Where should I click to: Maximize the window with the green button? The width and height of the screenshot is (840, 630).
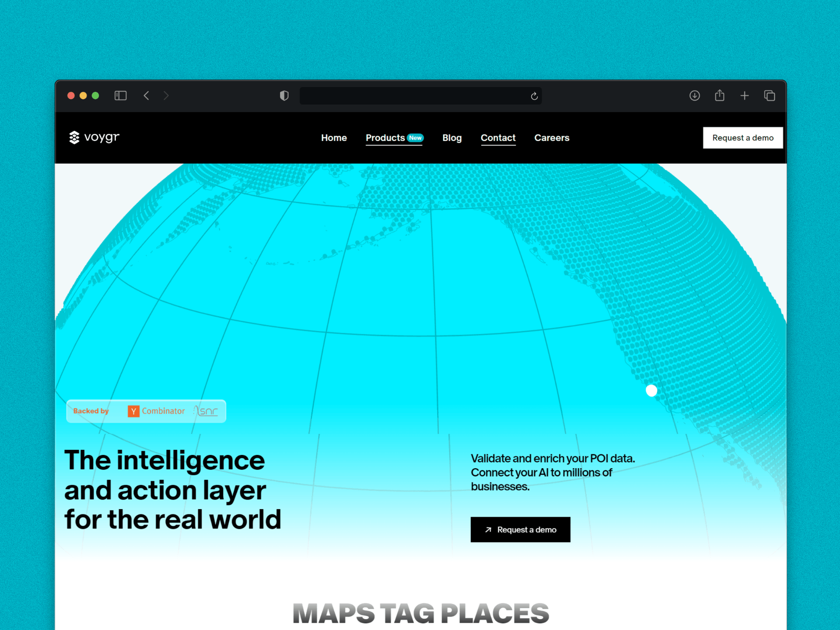coord(95,95)
